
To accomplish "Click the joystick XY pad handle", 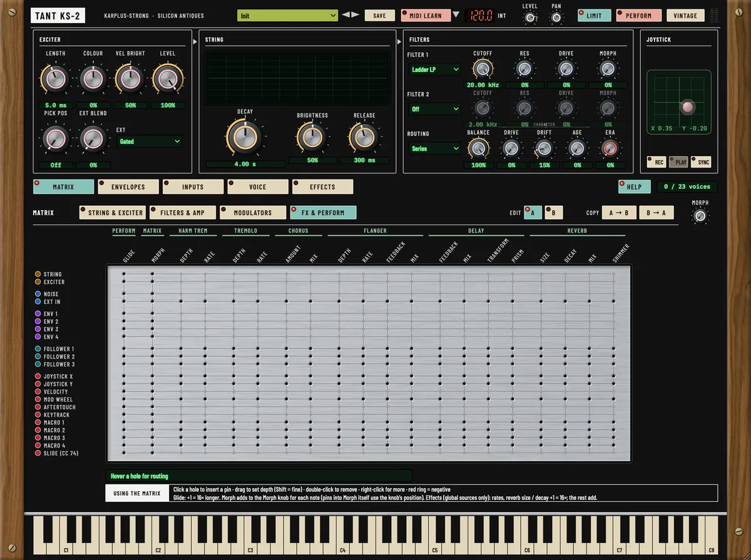I will tap(688, 107).
